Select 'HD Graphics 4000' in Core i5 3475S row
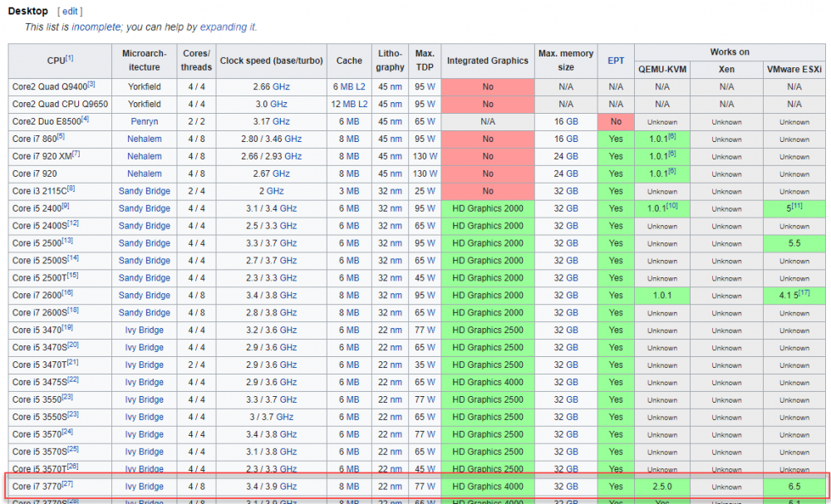 coord(488,382)
